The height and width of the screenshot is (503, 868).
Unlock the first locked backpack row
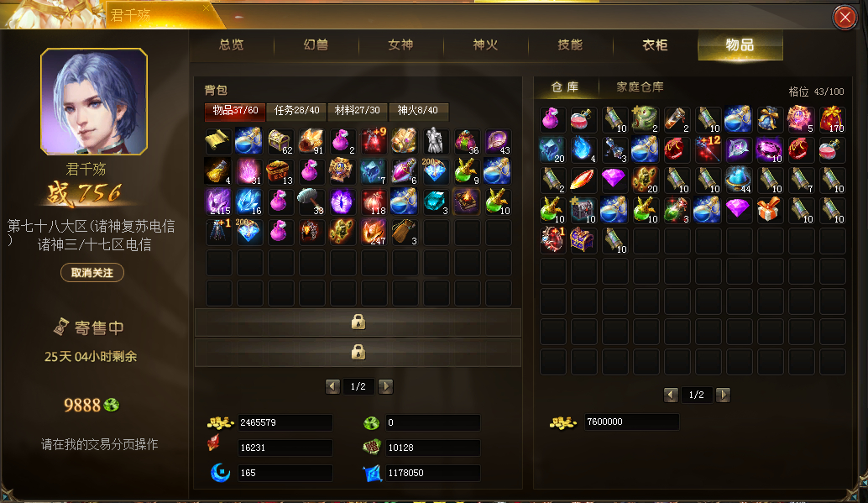click(358, 322)
